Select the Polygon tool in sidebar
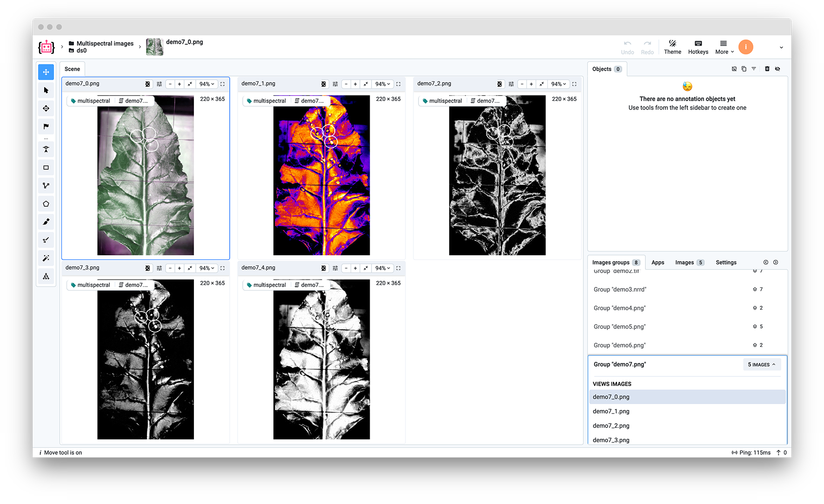 click(x=46, y=204)
